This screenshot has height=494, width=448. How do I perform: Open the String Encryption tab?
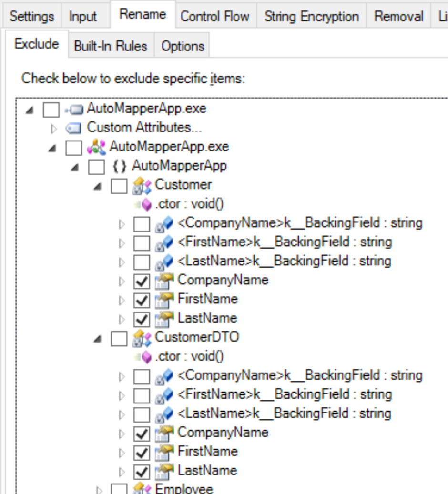coord(312,16)
